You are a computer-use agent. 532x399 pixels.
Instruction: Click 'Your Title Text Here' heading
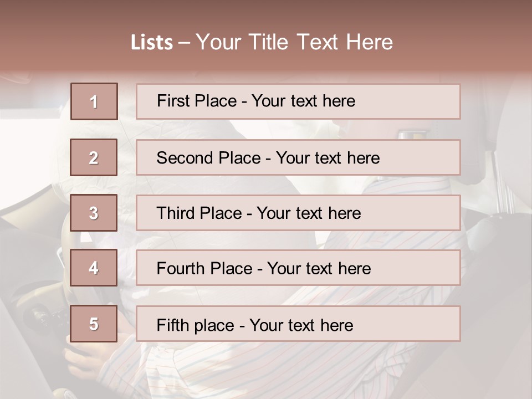[x=294, y=42]
